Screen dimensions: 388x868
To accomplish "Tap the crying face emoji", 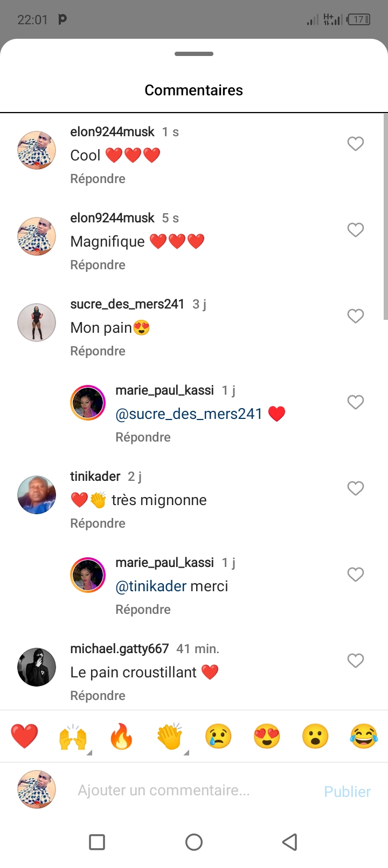I will coord(218,736).
